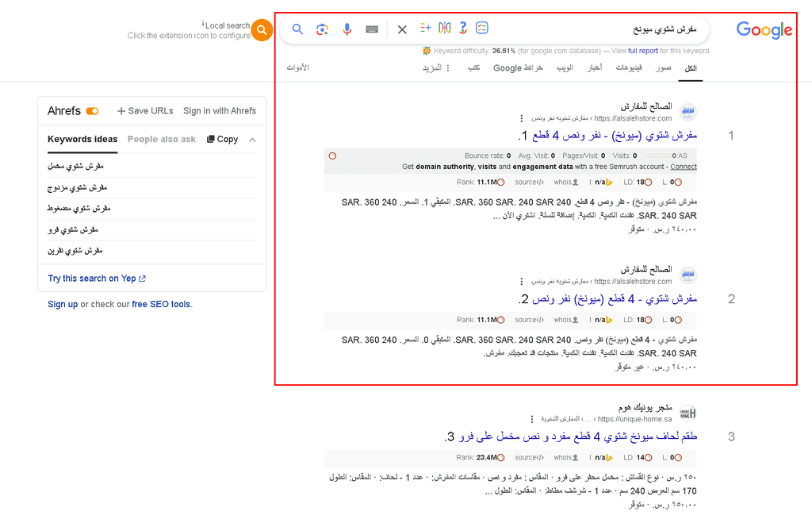Click the green and yellow columns extension icon
This screenshot has height=519, width=812.
point(444,28)
